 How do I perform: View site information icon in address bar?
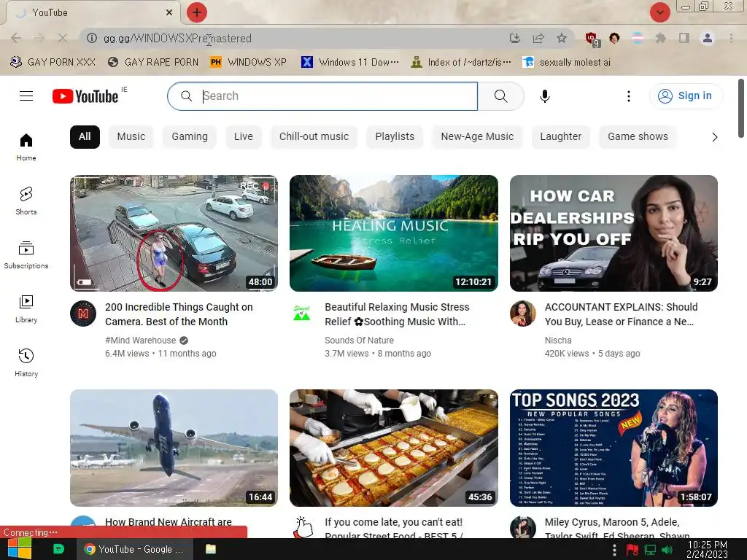(x=91, y=38)
